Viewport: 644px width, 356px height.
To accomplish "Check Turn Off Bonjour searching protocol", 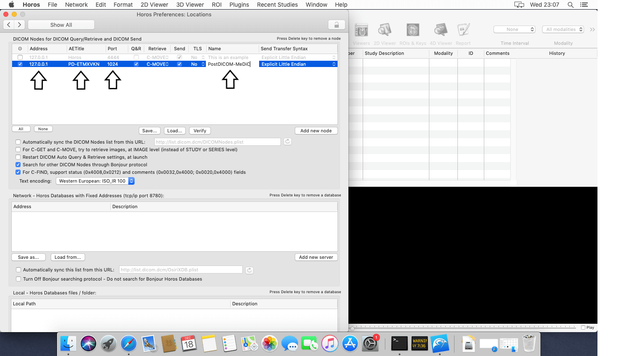I will [18, 279].
